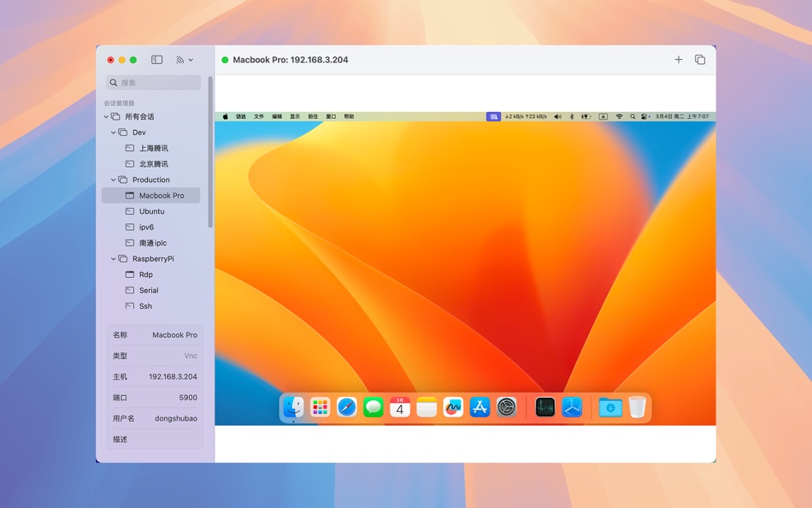
Task: Click the RaspberryPi folder label
Action: 153,258
